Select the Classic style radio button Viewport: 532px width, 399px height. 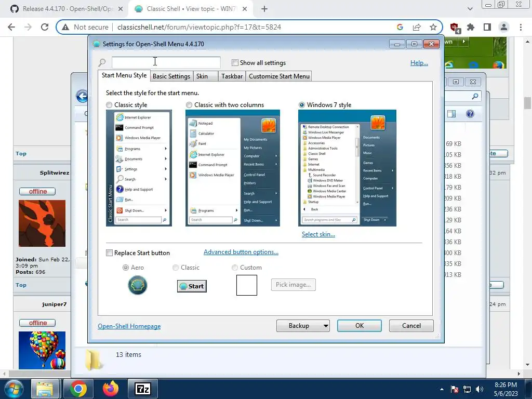(109, 105)
